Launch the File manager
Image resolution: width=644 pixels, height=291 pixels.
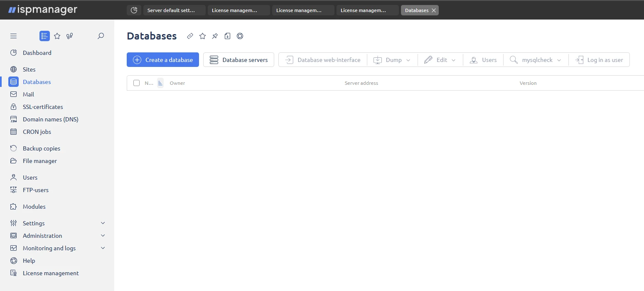click(x=40, y=160)
